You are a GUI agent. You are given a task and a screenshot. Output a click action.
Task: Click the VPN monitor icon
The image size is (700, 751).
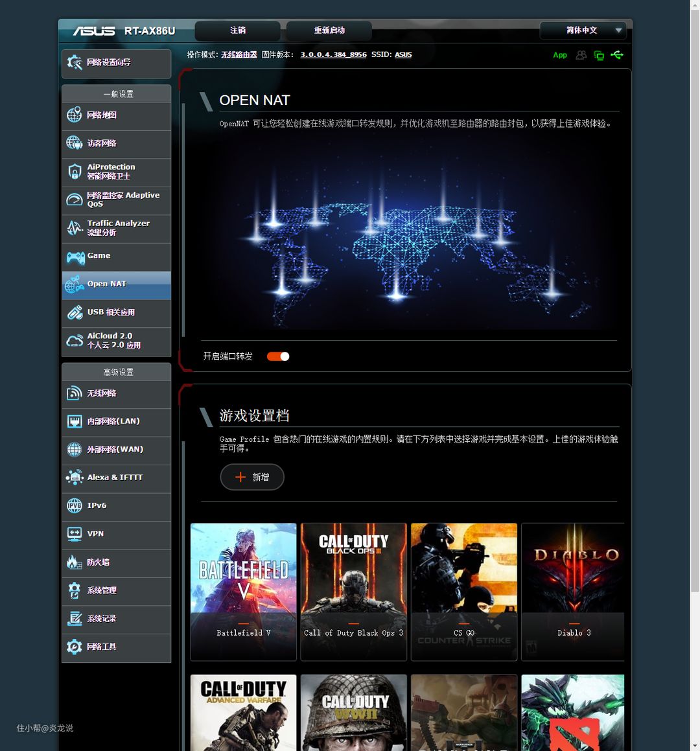coord(75,534)
